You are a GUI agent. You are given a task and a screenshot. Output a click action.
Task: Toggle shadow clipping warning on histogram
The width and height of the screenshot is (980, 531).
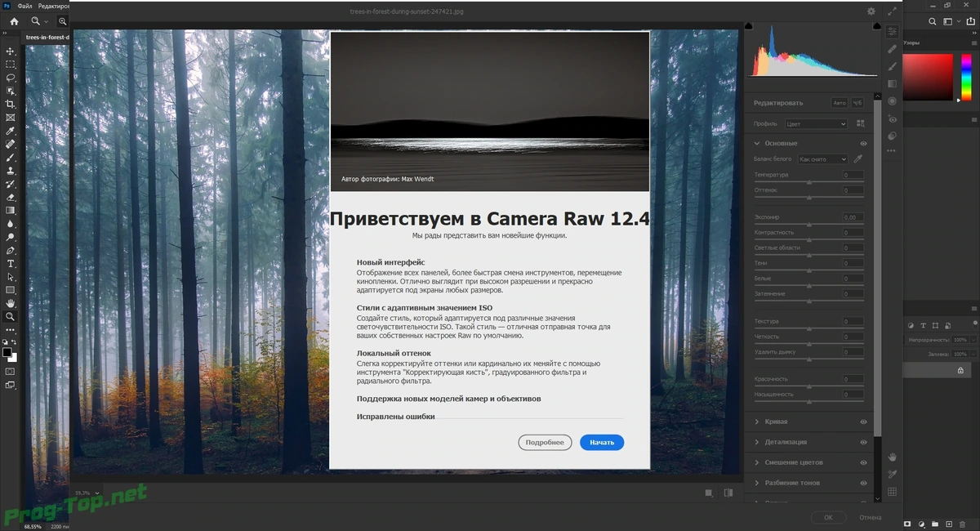750,26
